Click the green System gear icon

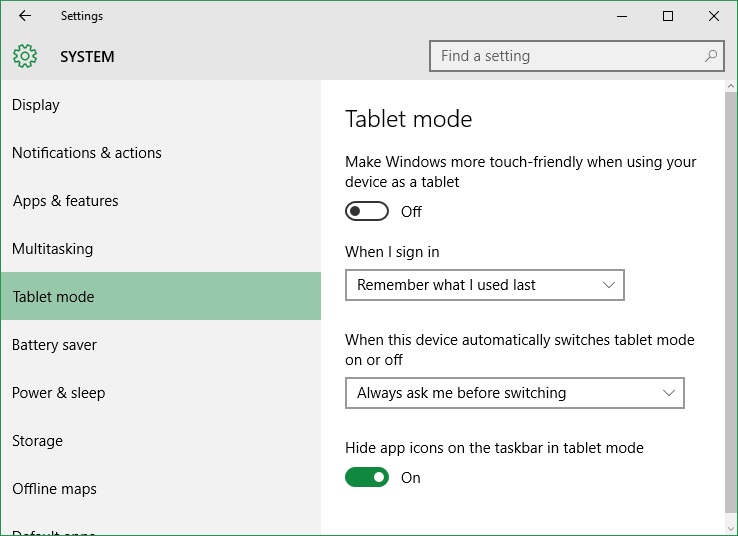[x=25, y=56]
